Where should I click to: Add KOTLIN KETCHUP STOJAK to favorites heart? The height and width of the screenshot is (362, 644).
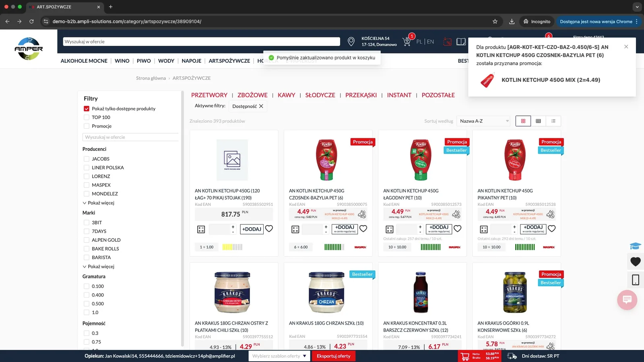[269, 229]
